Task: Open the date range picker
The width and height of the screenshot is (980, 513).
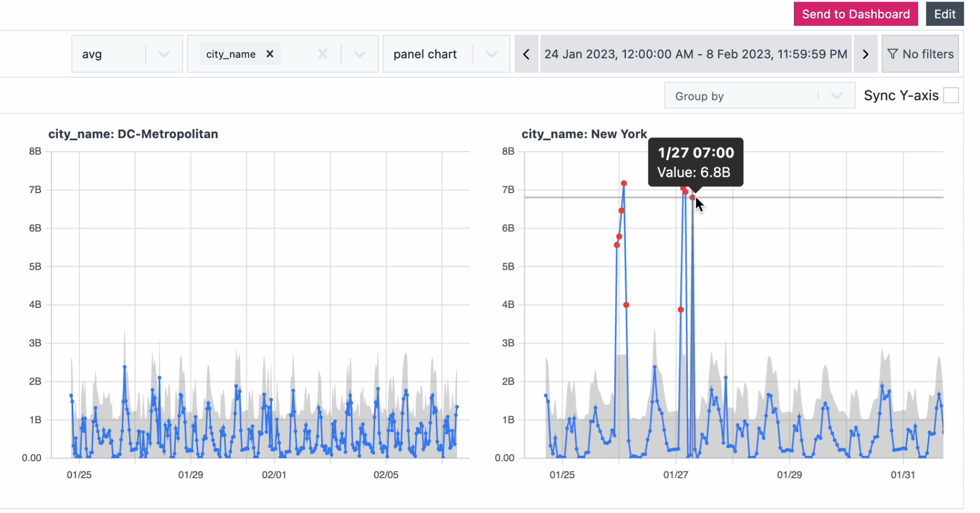Action: click(x=695, y=54)
